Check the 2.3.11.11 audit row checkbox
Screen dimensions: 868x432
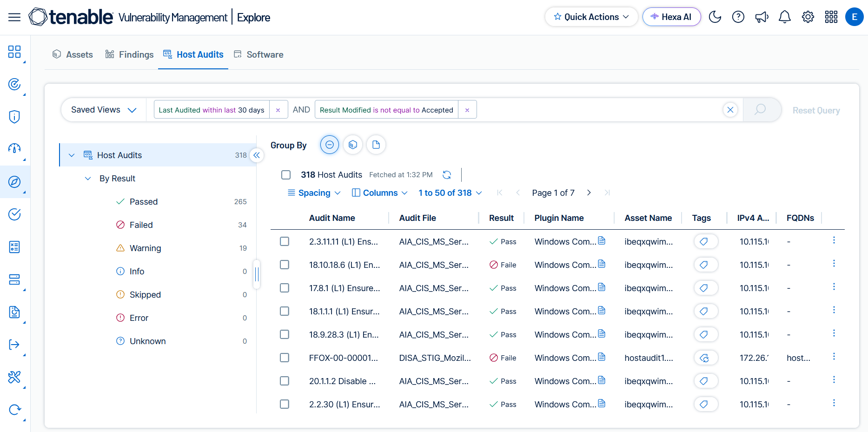(x=285, y=241)
